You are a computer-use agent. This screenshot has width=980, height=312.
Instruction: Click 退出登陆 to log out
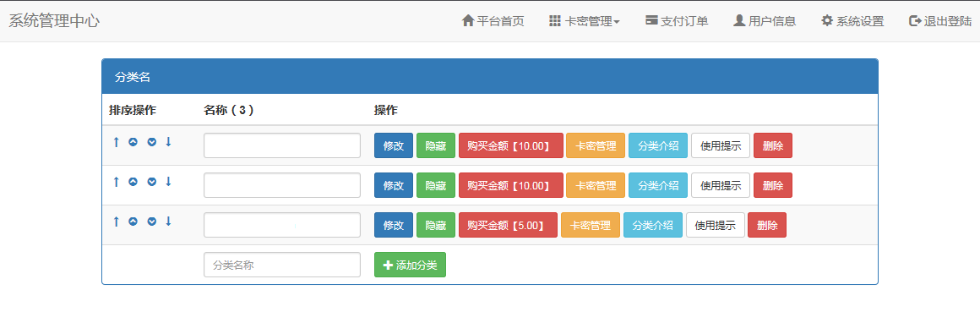940,21
